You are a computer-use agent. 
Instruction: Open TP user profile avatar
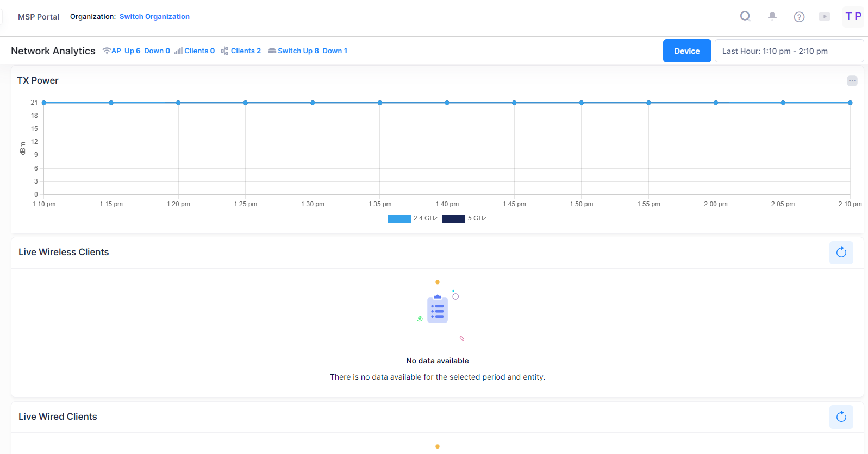[x=853, y=16]
